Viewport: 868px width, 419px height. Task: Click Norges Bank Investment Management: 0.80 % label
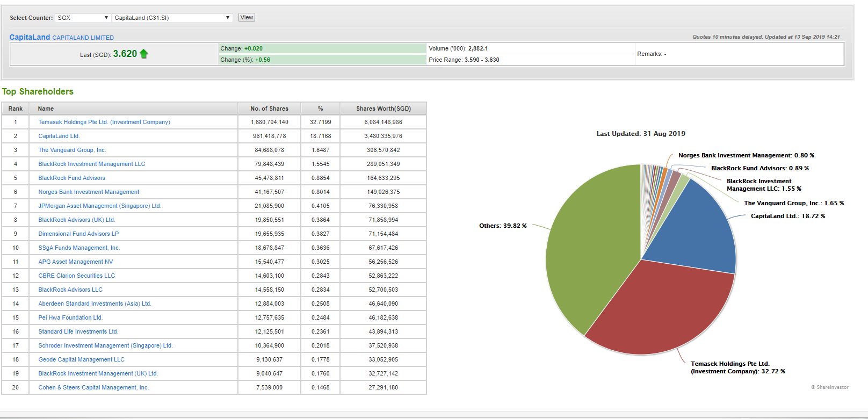[746, 155]
